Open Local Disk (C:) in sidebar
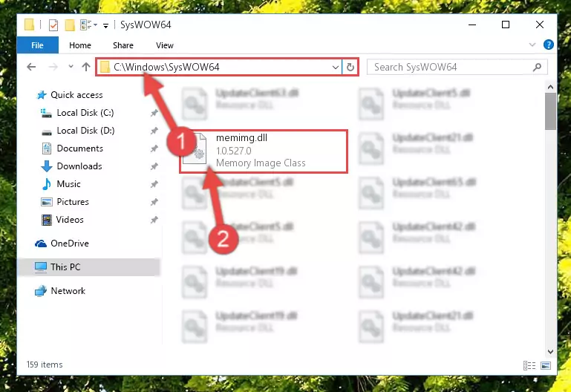Image resolution: width=571 pixels, height=392 pixels. pyautogui.click(x=85, y=113)
